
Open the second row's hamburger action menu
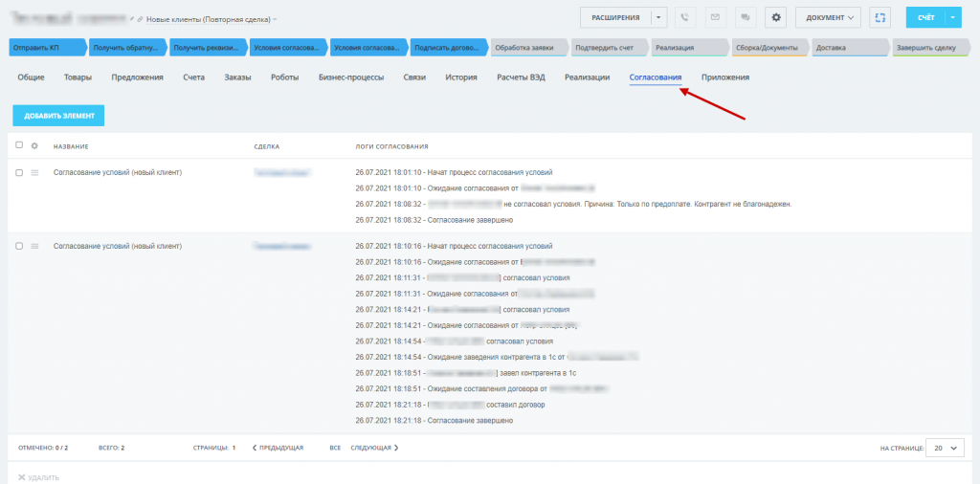point(34,247)
